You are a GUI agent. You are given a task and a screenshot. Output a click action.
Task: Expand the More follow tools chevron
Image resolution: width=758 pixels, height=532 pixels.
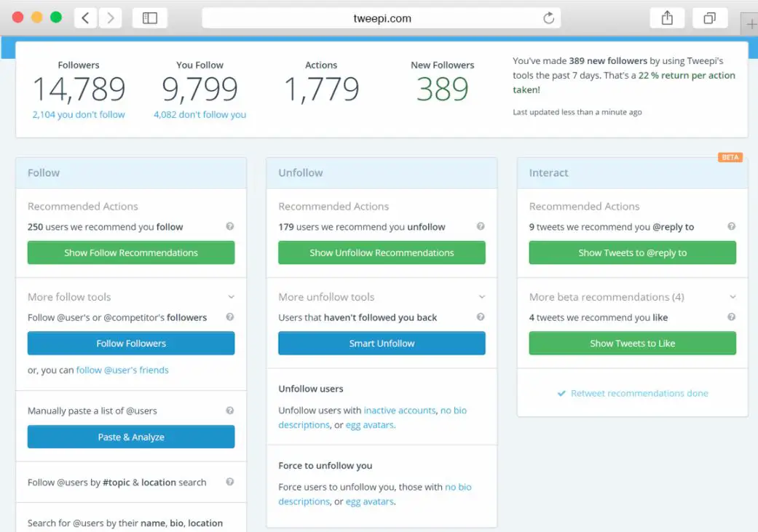pos(231,297)
